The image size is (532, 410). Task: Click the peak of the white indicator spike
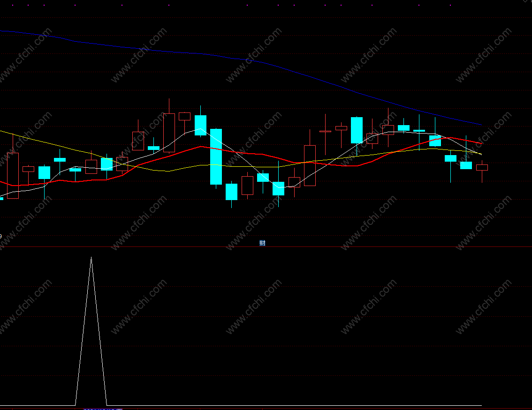pos(91,258)
